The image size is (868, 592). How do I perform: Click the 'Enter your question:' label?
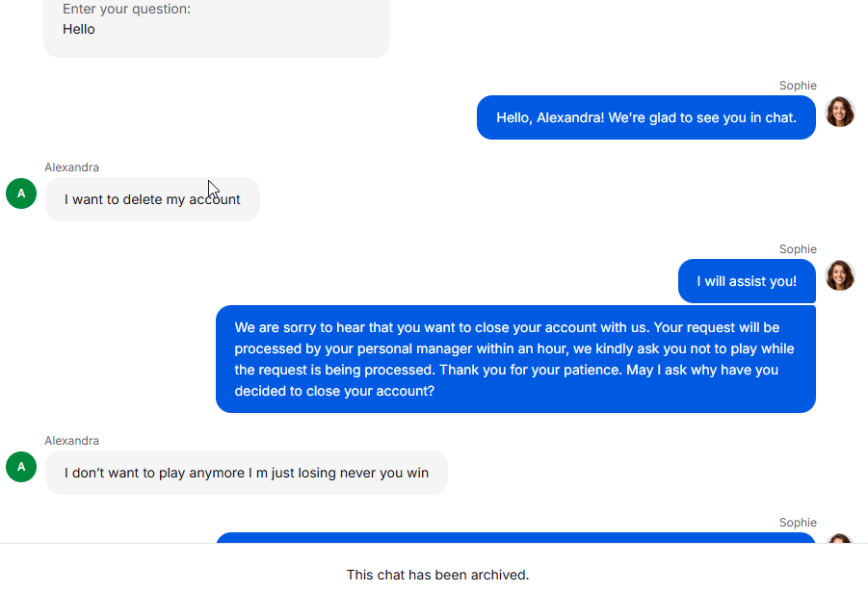[x=127, y=9]
